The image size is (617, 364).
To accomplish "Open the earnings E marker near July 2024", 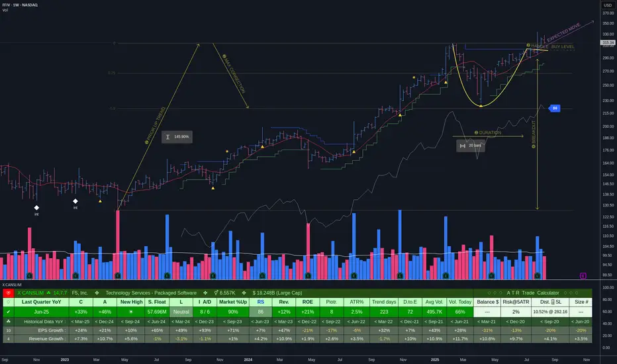I will [x=354, y=276].
